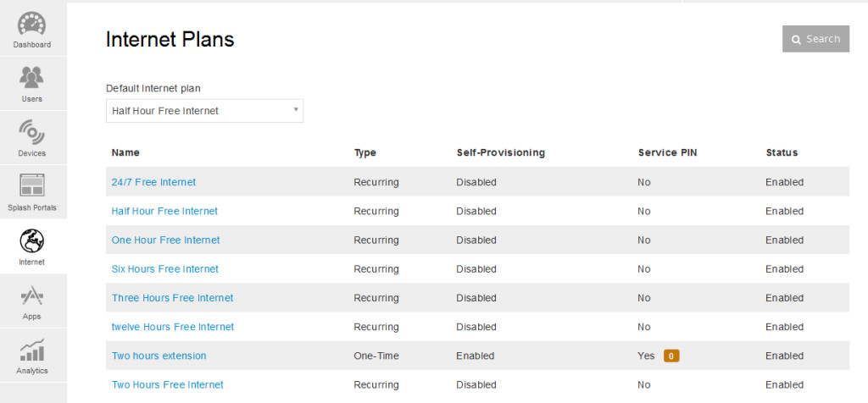Screen dimensions: 868x403
Task: Select the Six Hours Free Internet link
Action: tap(165, 268)
